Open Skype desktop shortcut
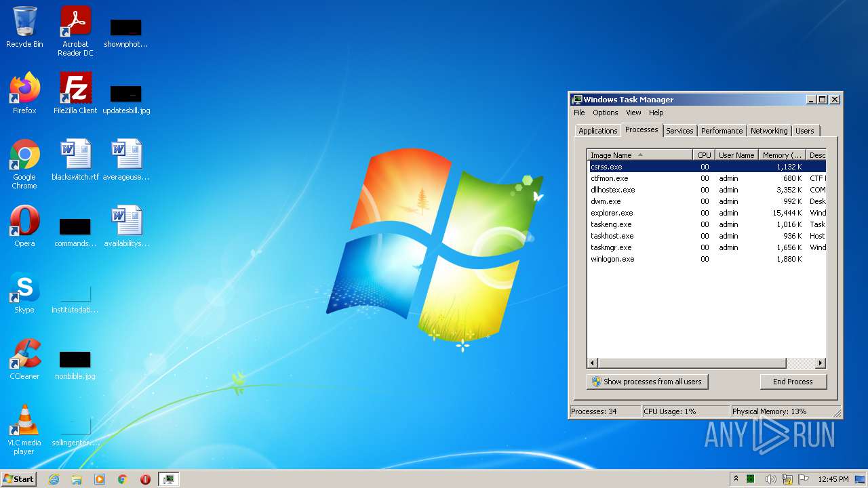This screenshot has width=868, height=488. [x=24, y=293]
